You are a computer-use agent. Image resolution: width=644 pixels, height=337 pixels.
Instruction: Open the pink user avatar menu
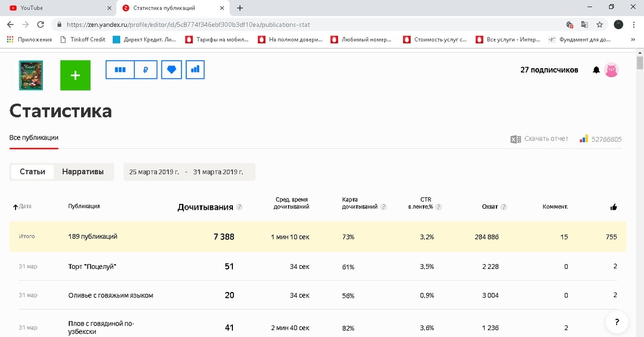click(611, 70)
